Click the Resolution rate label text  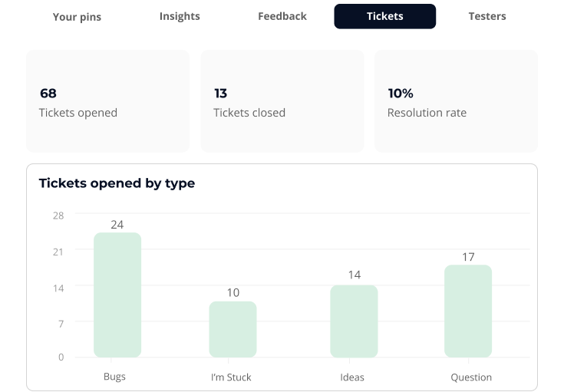tap(427, 113)
